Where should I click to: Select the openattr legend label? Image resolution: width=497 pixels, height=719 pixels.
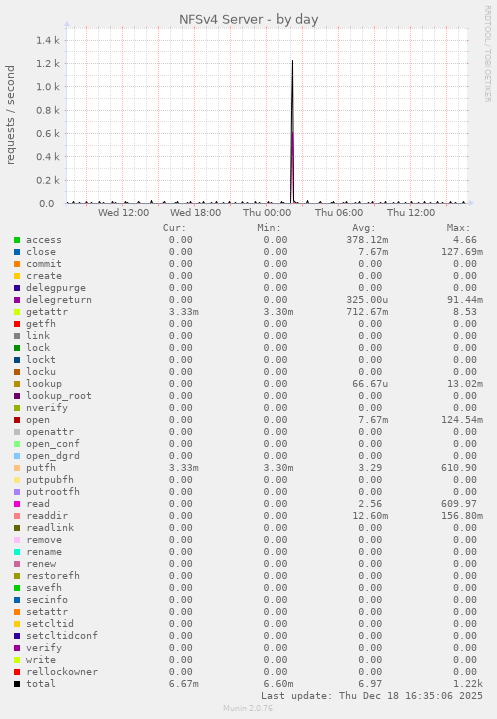click(x=50, y=432)
